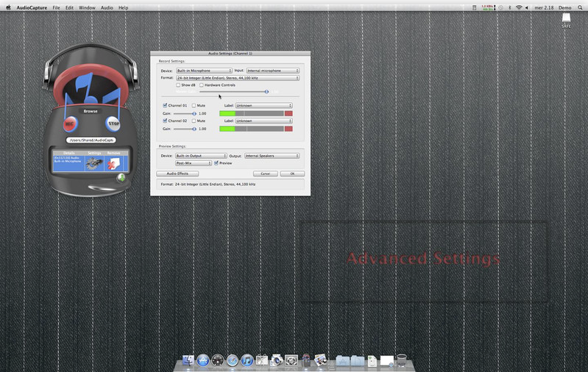This screenshot has width=588, height=372.
Task: Click the Master Gain slider knob
Action: (x=266, y=91)
